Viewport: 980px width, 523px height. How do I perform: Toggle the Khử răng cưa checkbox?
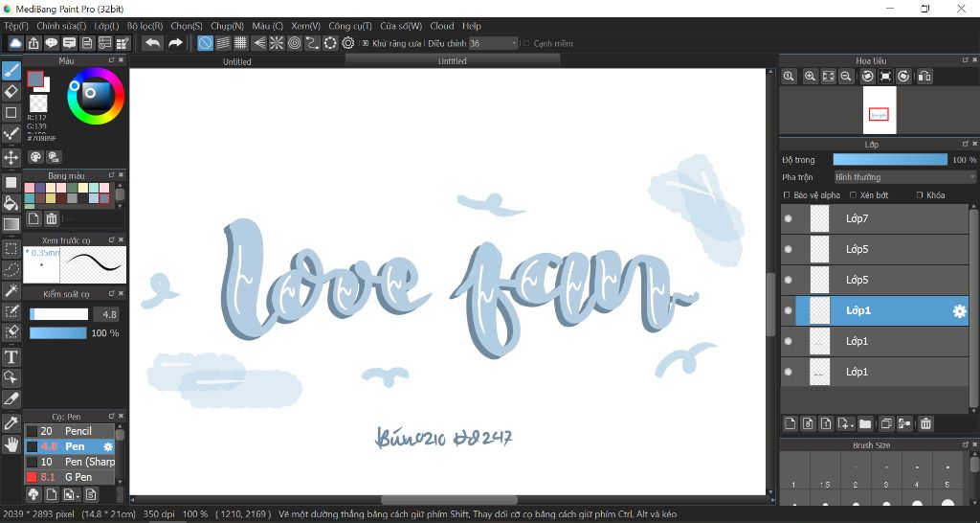[x=366, y=44]
